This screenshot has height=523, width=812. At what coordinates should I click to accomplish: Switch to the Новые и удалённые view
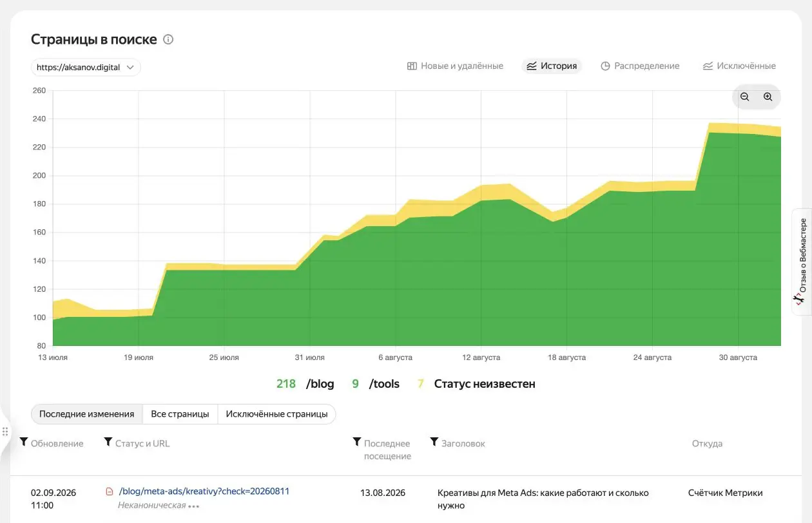click(455, 66)
